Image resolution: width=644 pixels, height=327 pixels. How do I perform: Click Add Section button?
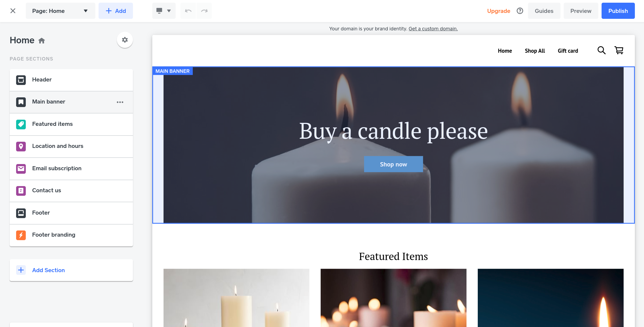71,270
